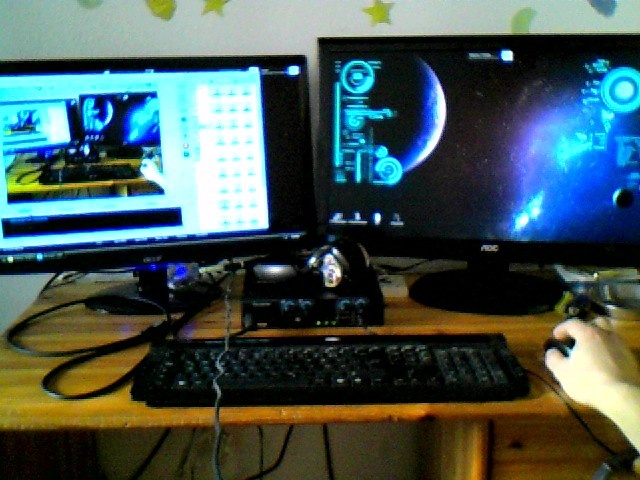Open the white oval desktop shortcut on right monitor
Screen dimensions: 640x480
[x=378, y=218]
